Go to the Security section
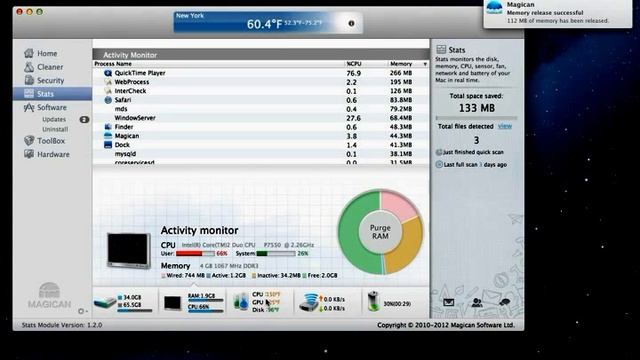The image size is (640, 360). [50, 80]
